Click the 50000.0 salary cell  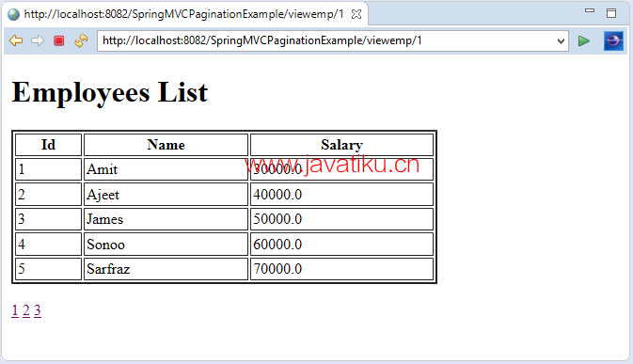(x=342, y=219)
